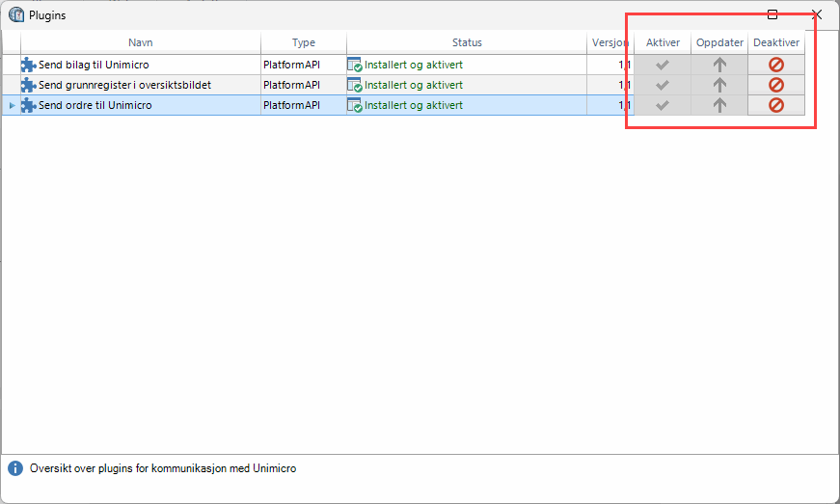Image resolution: width=840 pixels, height=504 pixels.
Task: Deactivate the Send bilag til Unimicro plugin
Action: (776, 66)
